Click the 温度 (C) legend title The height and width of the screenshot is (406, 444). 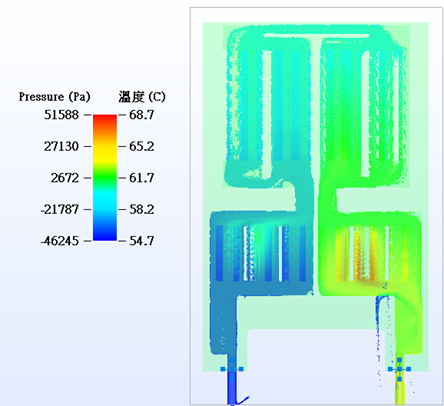point(142,97)
